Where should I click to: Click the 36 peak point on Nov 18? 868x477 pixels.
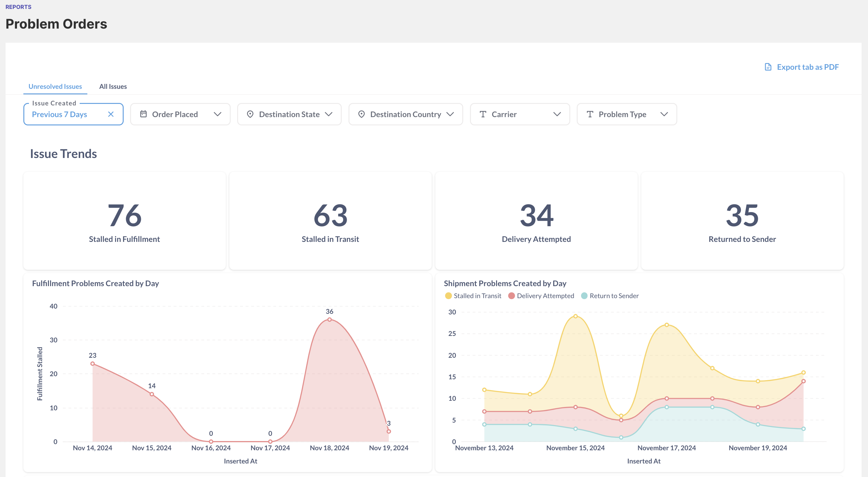pos(329,319)
